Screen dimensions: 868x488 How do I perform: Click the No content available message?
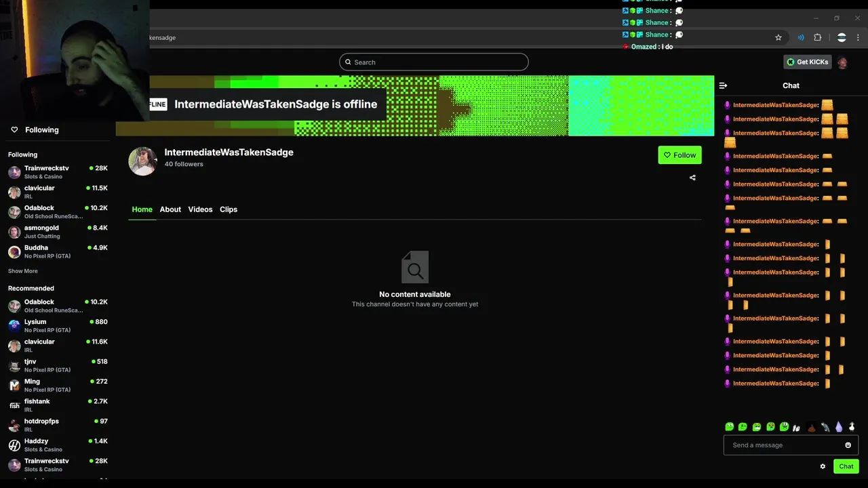coord(415,294)
